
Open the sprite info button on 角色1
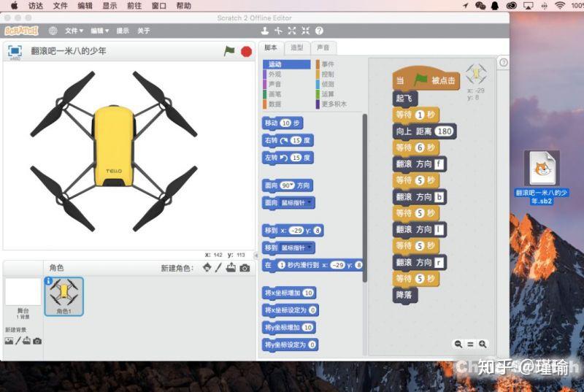pos(48,281)
